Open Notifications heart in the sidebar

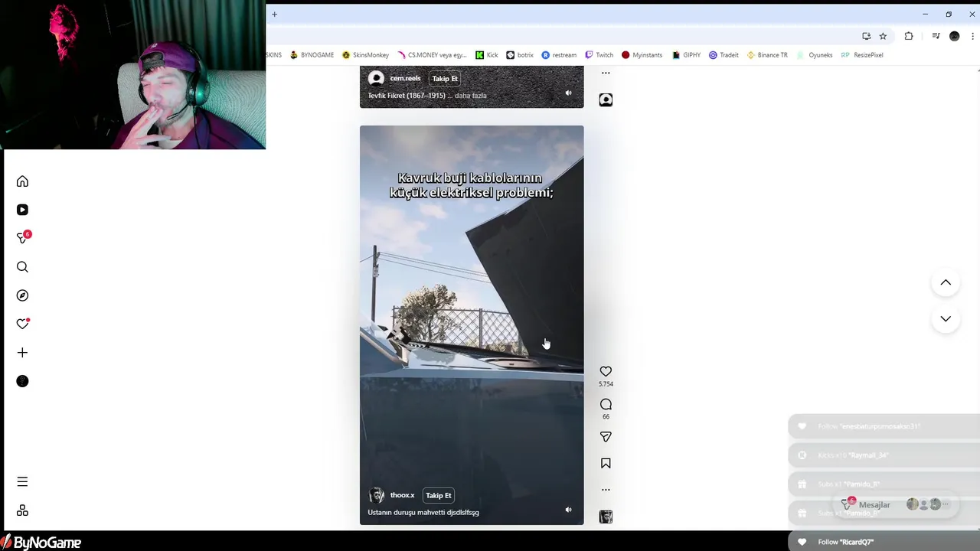point(23,324)
